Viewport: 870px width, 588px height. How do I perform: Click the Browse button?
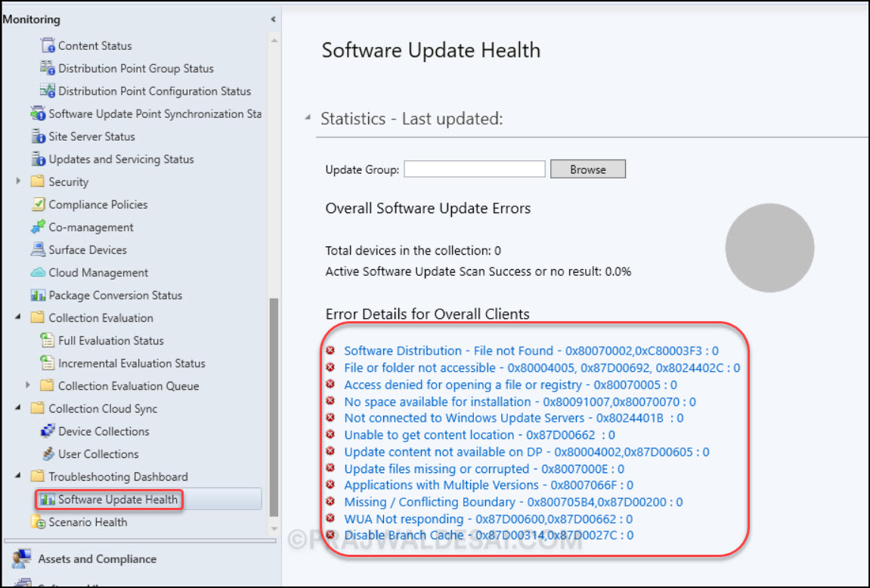587,169
